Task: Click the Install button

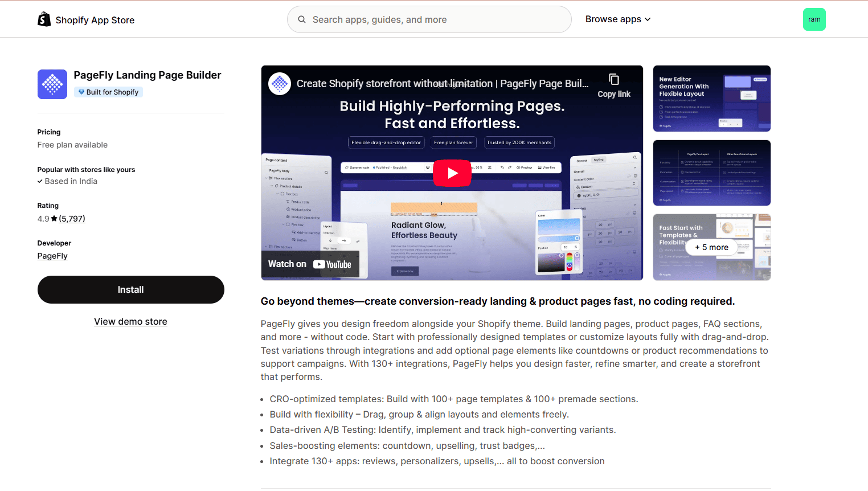Action: tap(131, 289)
